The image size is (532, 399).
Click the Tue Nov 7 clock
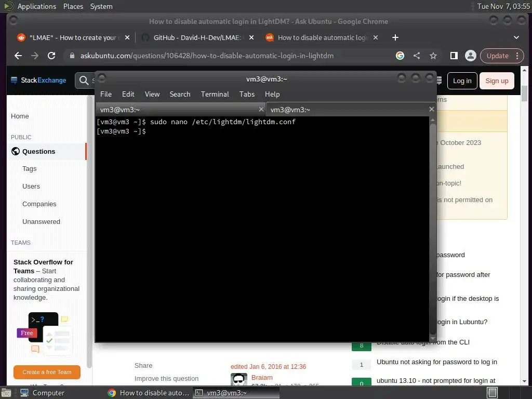click(503, 6)
